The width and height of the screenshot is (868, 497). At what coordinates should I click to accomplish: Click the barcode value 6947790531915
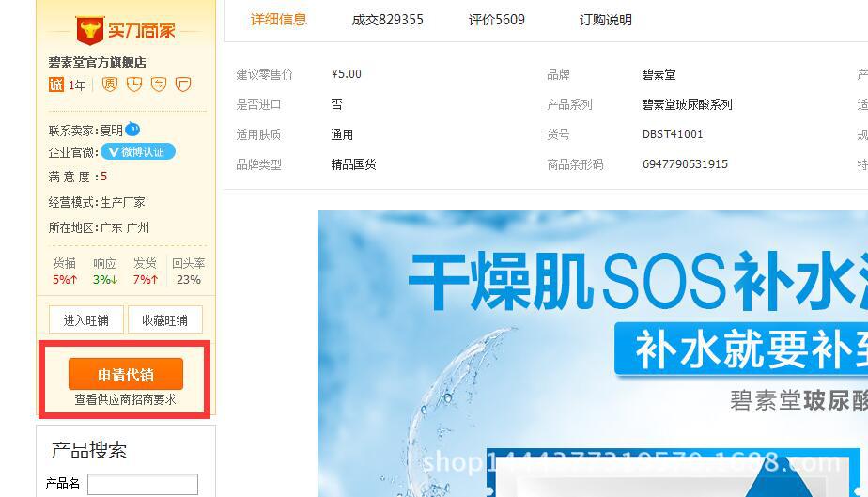[685, 164]
